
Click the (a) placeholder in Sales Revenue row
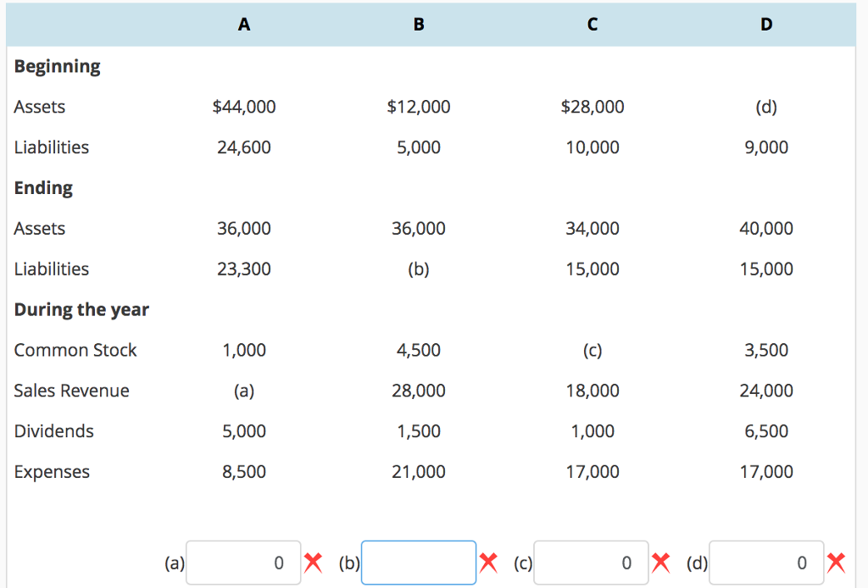point(244,391)
